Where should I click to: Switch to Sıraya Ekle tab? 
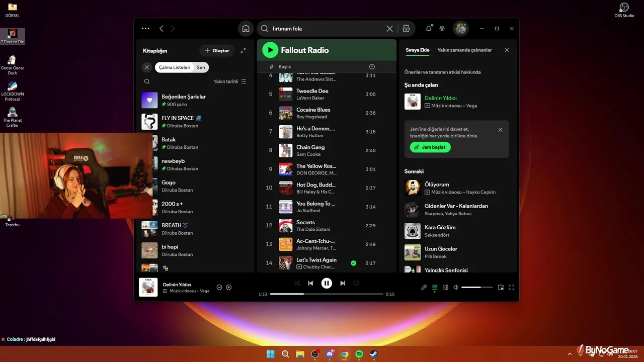tap(418, 50)
